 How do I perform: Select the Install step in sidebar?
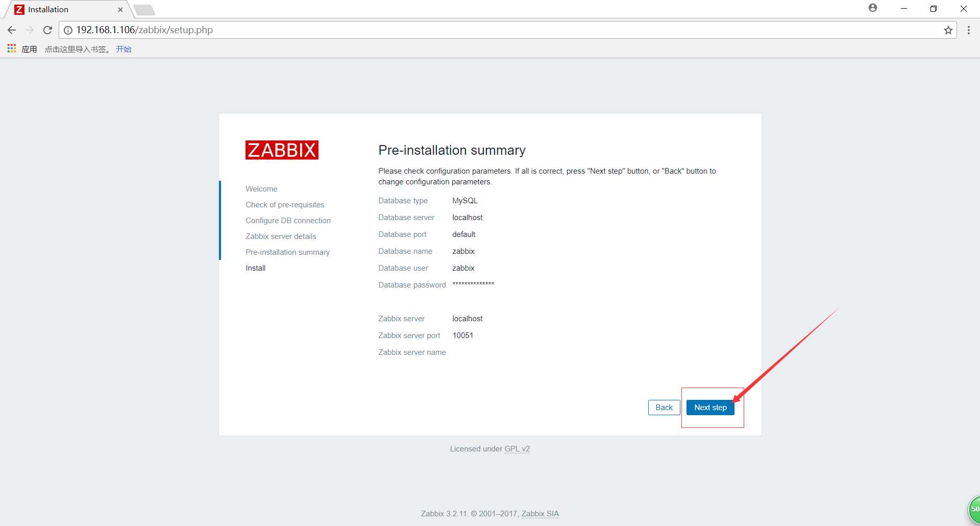coord(255,268)
